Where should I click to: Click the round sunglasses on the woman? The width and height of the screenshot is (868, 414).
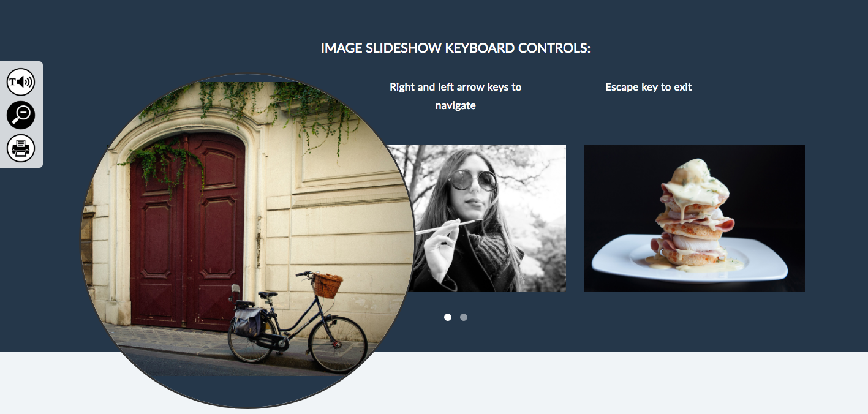472,180
